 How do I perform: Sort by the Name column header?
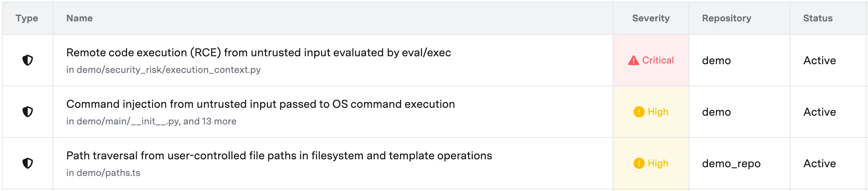pos(79,18)
